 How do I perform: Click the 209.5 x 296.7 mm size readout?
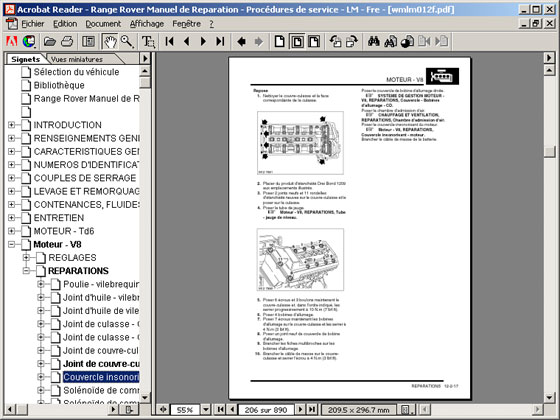359,410
